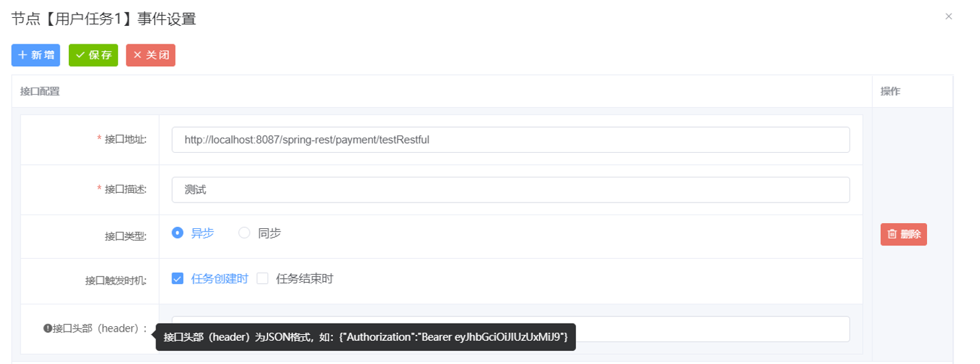
Task: Click the info icon beside 接口头部（header）
Action: point(48,328)
